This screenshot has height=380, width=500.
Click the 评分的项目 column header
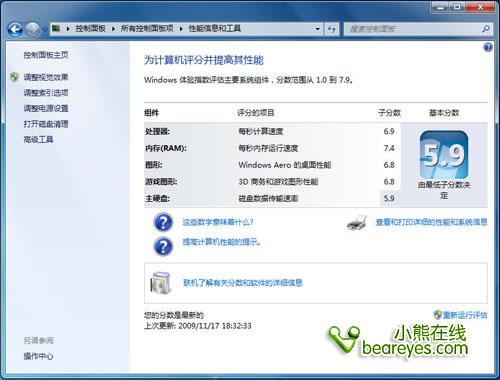coord(256,113)
